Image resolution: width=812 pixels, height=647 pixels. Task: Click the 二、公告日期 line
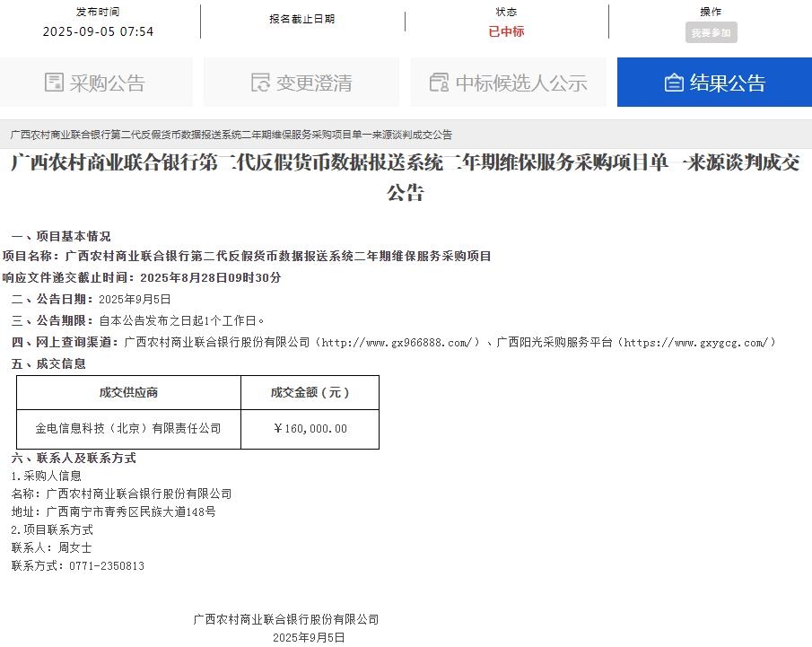click(92, 300)
